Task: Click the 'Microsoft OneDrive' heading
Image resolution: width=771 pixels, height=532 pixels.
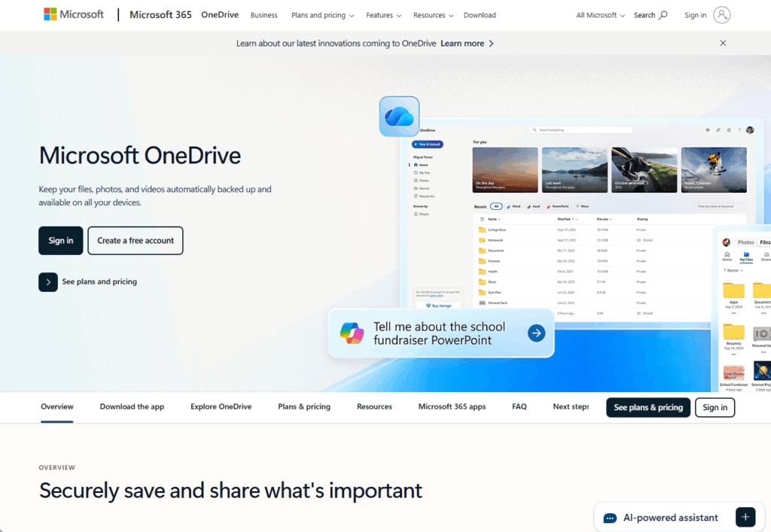Action: 140,155
